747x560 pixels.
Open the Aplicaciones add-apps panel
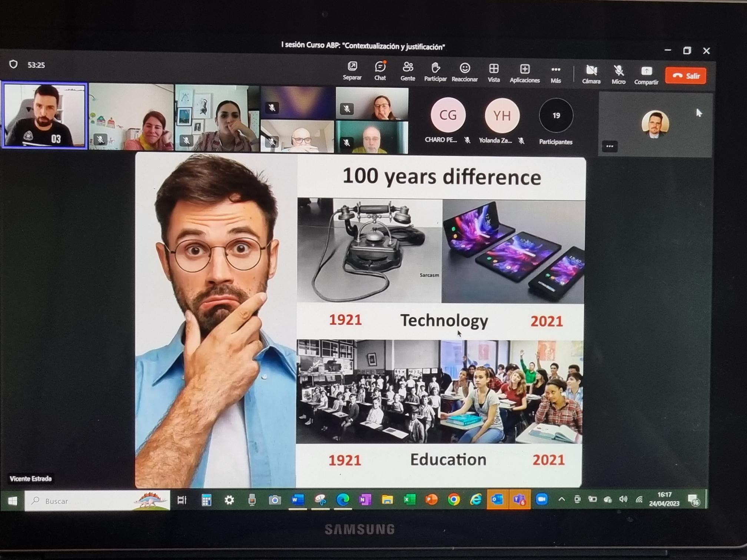(x=525, y=73)
